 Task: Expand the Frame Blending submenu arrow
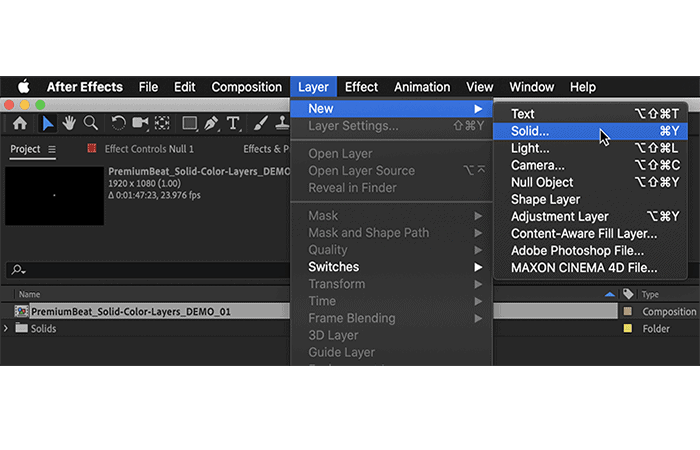478,318
